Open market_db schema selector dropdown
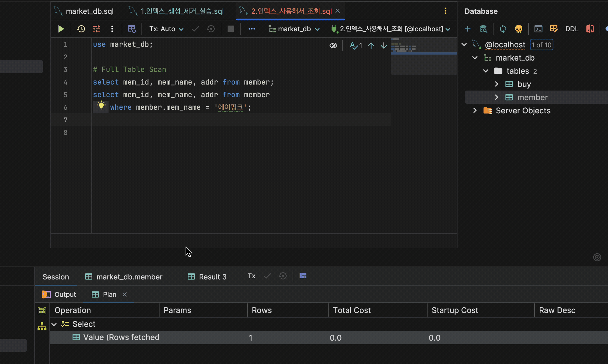This screenshot has width=608, height=364. (x=294, y=29)
